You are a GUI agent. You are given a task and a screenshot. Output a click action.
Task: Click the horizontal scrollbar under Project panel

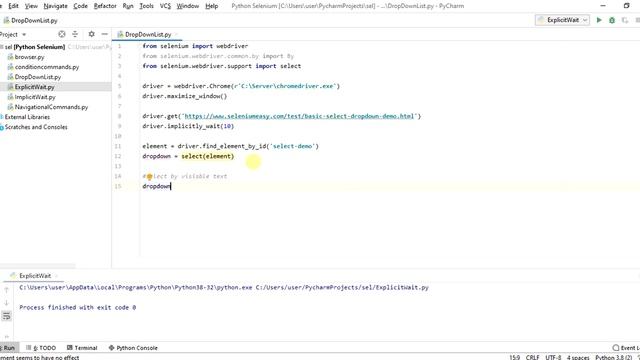click(38, 266)
